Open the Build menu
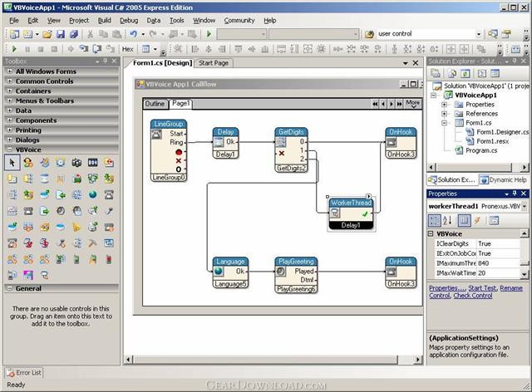 tap(104, 19)
